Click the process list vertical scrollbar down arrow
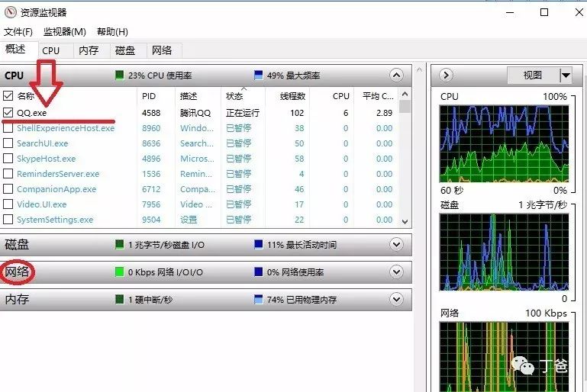This screenshot has height=392, width=587. (405, 221)
